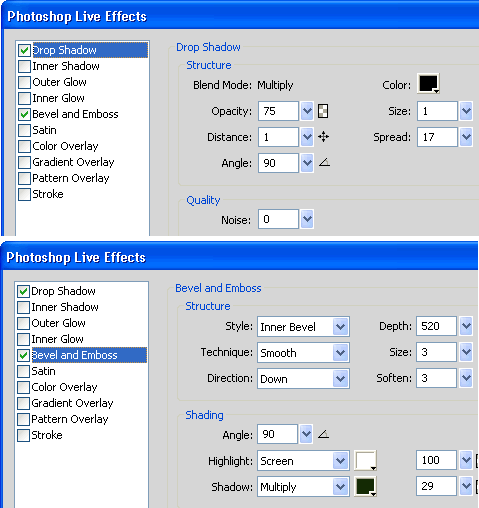Viewport: 479px width, 508px height.
Task: Click the Drop Shadow angle dial icon
Action: [x=324, y=163]
